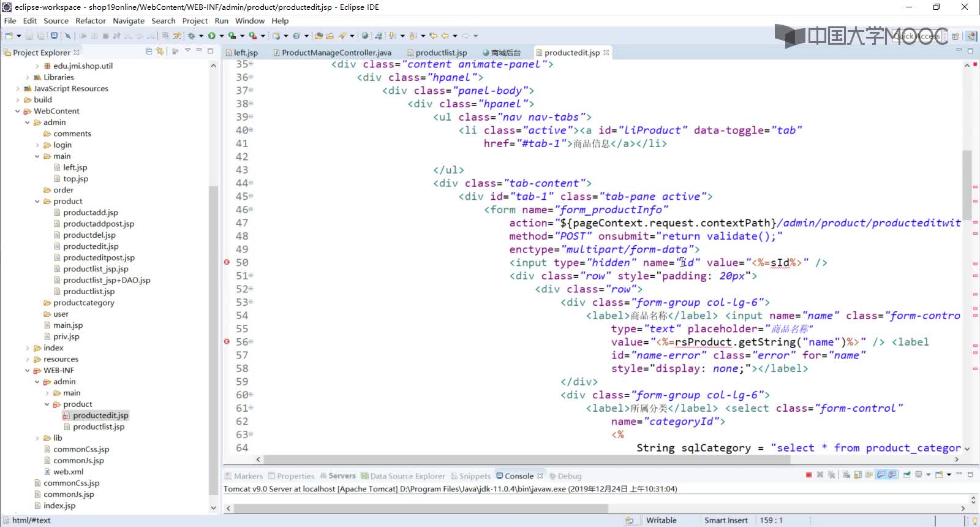Expand the Libraries tree node
The image size is (980, 527).
[x=28, y=77]
